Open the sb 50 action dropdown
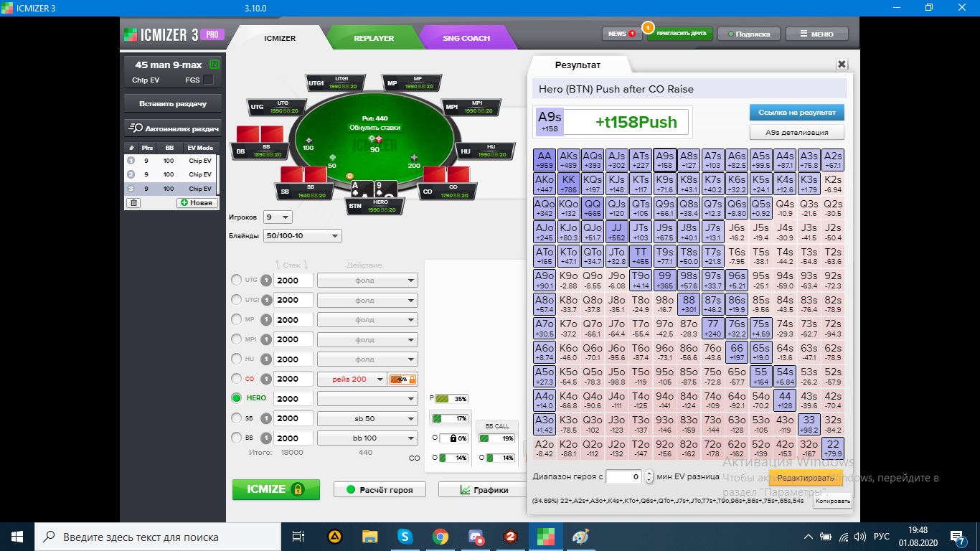This screenshot has width=980, height=551. (x=367, y=418)
